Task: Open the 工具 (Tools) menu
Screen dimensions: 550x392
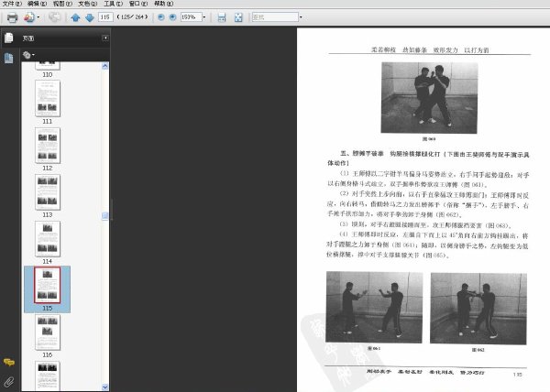Action: pyautogui.click(x=113, y=4)
